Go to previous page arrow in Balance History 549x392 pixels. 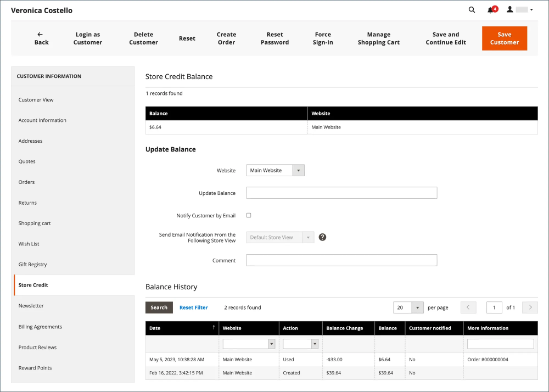click(x=468, y=307)
